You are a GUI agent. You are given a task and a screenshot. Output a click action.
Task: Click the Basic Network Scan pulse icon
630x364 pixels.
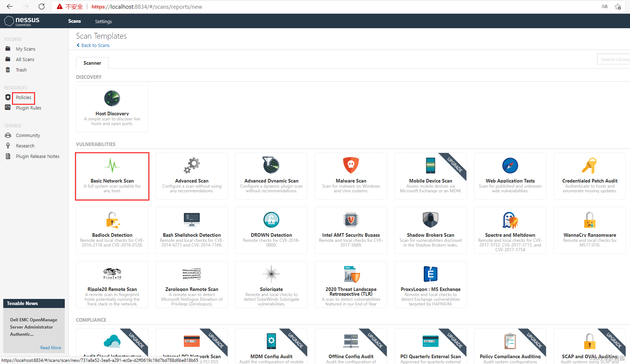[112, 166]
